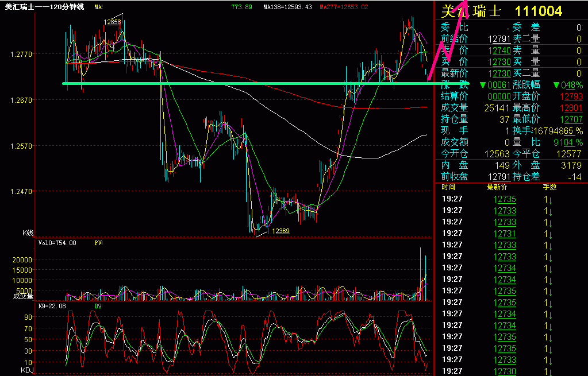Select the 1.2670 price axis label
Screen dimensions: 588x376
coord(21,100)
